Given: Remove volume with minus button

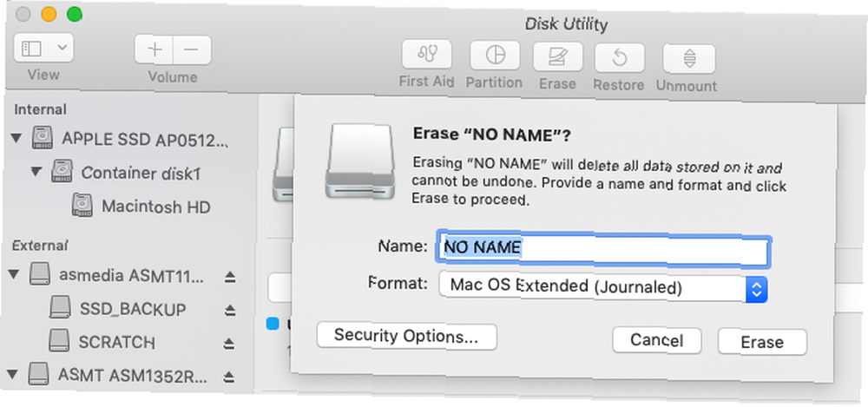Looking at the screenshot, I should pos(192,49).
